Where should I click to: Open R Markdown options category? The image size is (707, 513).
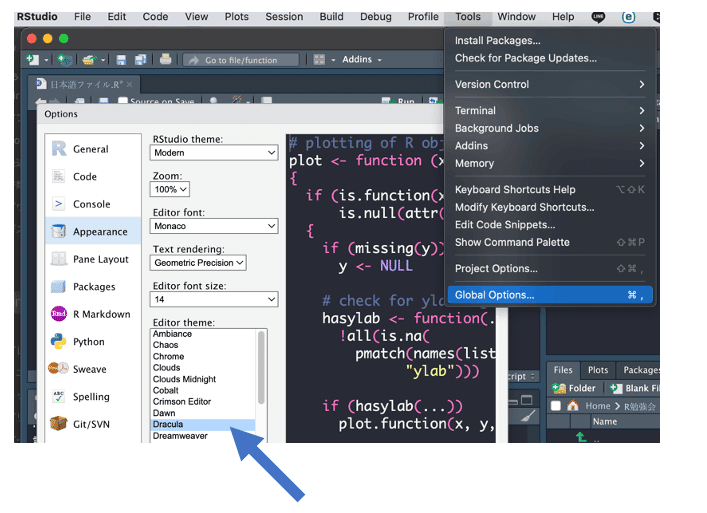point(93,314)
